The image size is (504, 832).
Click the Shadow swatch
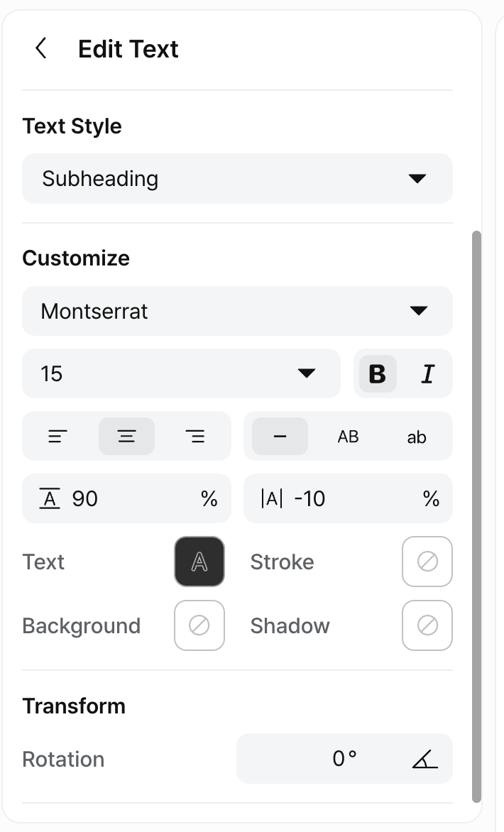427,625
